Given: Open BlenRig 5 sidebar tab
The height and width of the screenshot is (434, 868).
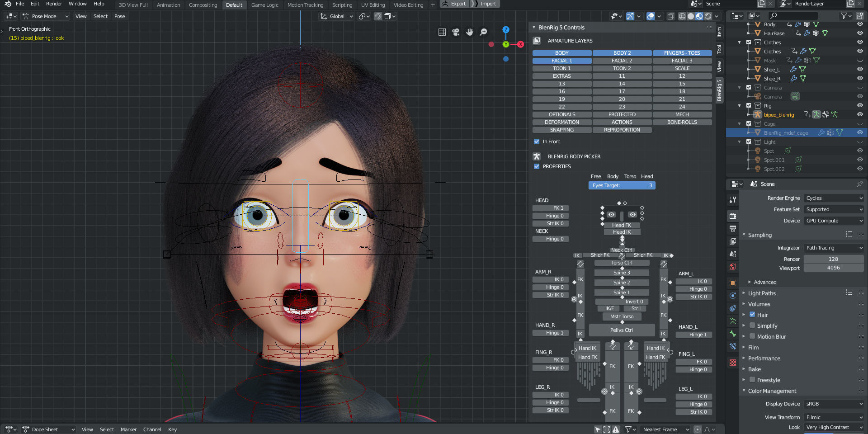Looking at the screenshot, I should point(719,90).
